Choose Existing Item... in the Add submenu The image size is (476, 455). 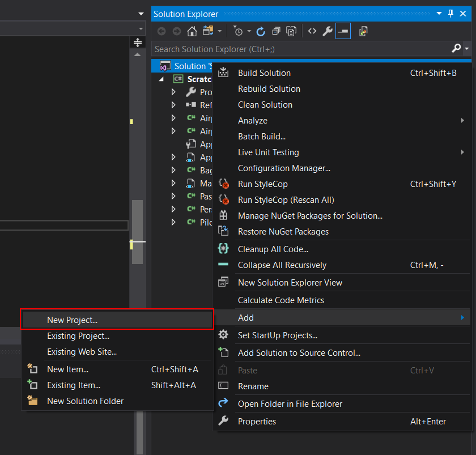pos(118,385)
